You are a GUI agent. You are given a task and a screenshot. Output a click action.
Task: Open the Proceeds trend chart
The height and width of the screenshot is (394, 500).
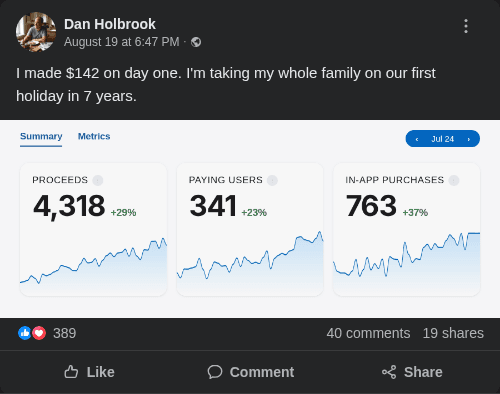93,266
